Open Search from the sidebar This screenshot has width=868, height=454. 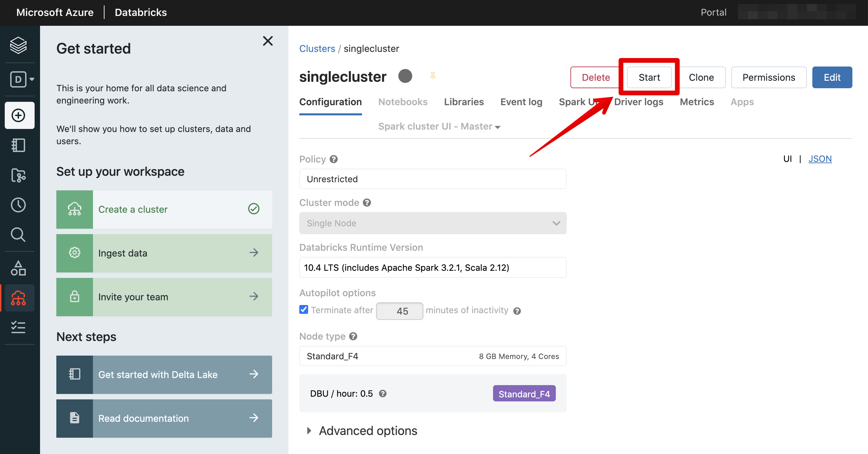click(18, 235)
